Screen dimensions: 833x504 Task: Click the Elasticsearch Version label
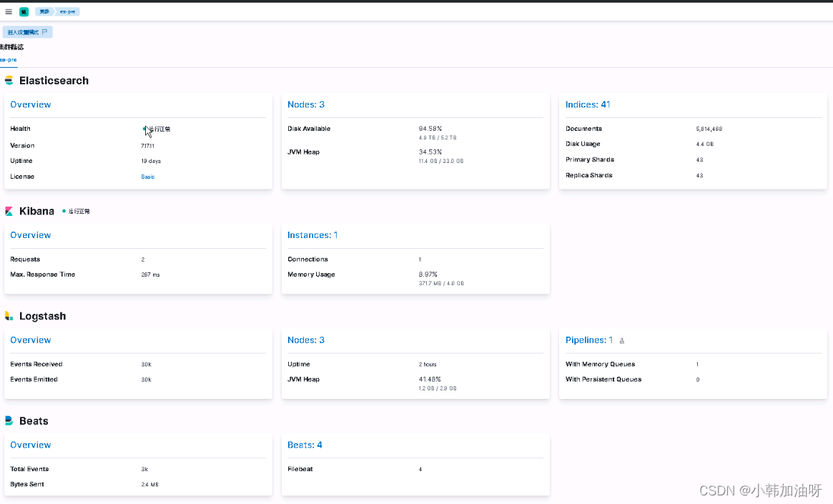(22, 146)
